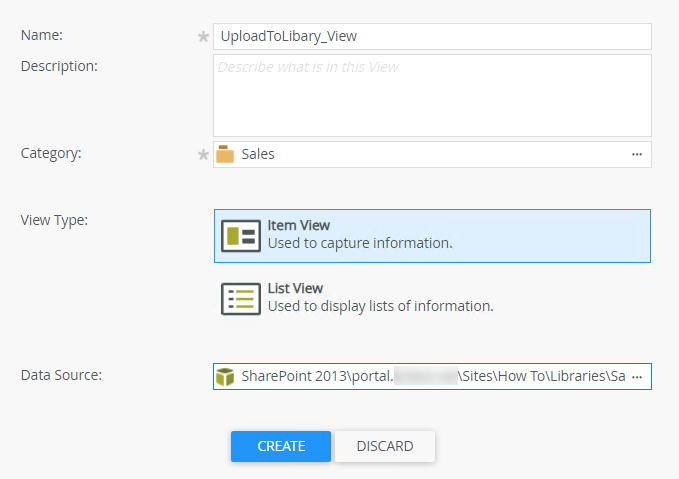Click the 'Category:' label

(51, 153)
